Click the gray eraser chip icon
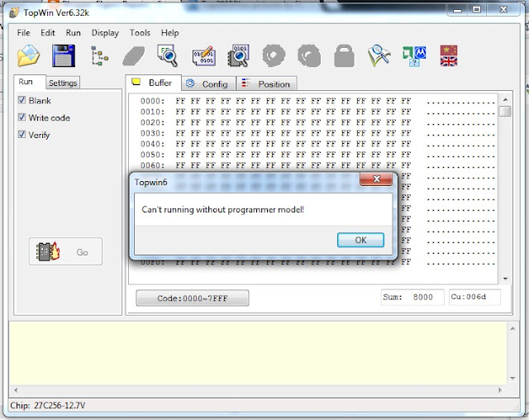The width and height of the screenshot is (529, 420). [x=134, y=56]
